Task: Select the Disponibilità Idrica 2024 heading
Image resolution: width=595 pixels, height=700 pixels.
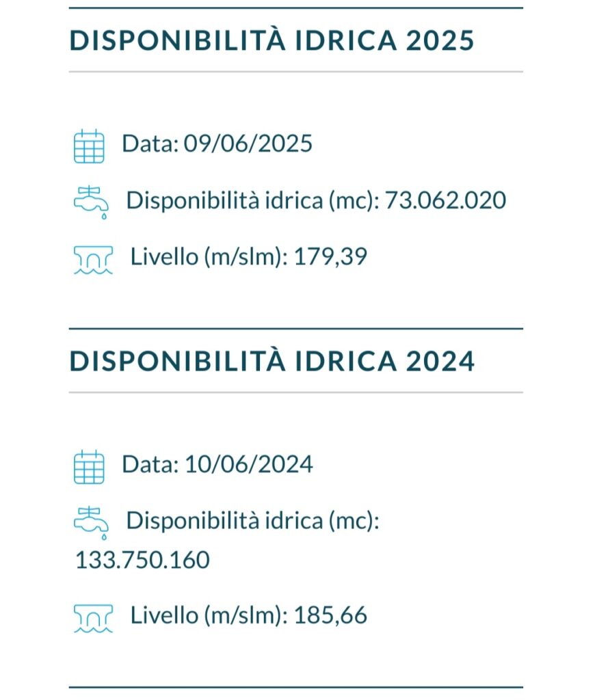Action: (x=272, y=361)
